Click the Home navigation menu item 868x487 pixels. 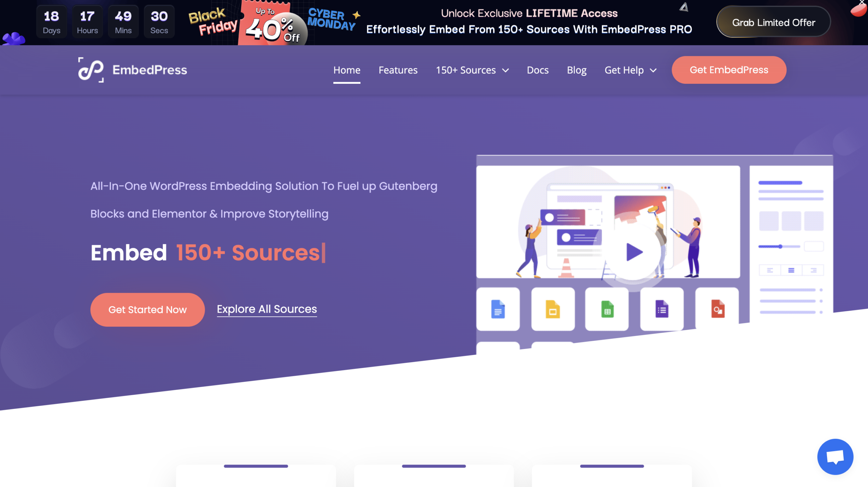347,70
